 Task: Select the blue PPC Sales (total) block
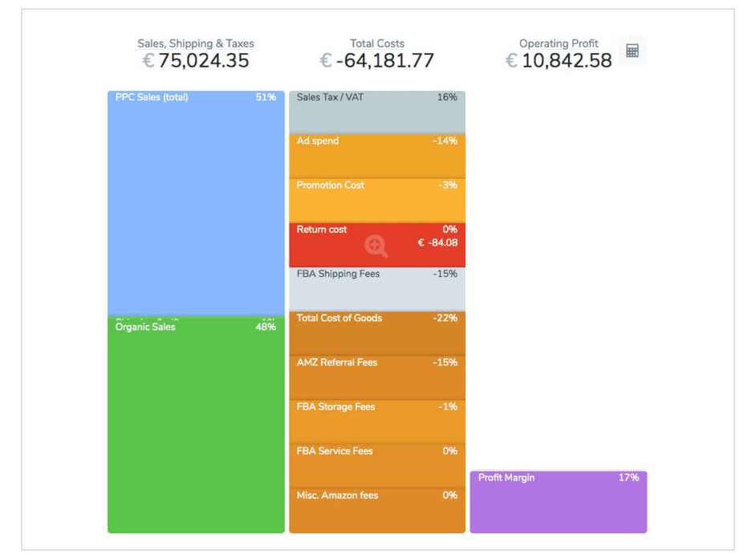point(196,201)
